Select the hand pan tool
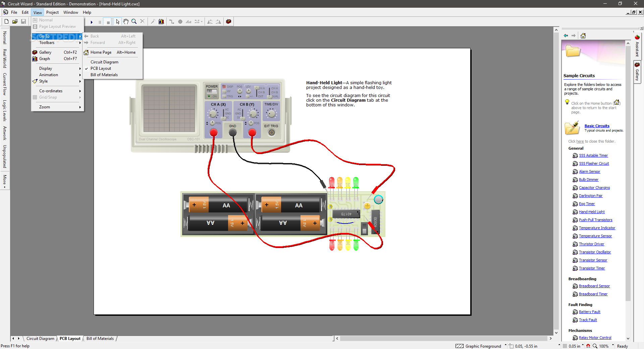 point(126,21)
